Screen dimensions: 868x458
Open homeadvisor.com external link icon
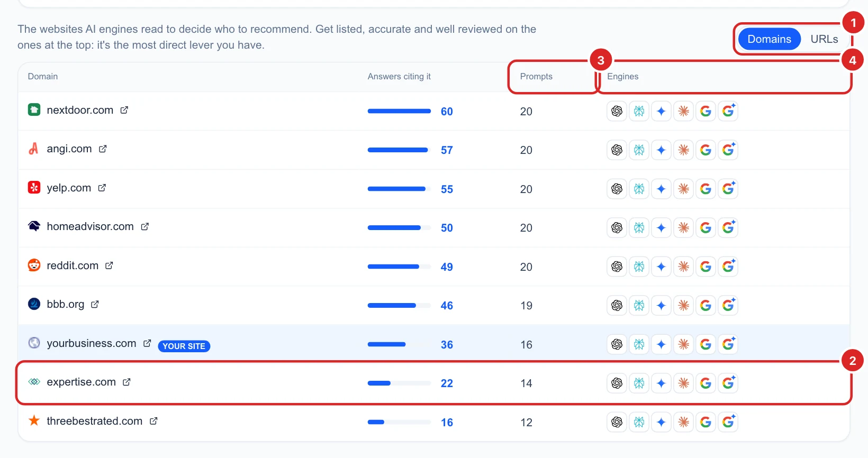click(145, 226)
